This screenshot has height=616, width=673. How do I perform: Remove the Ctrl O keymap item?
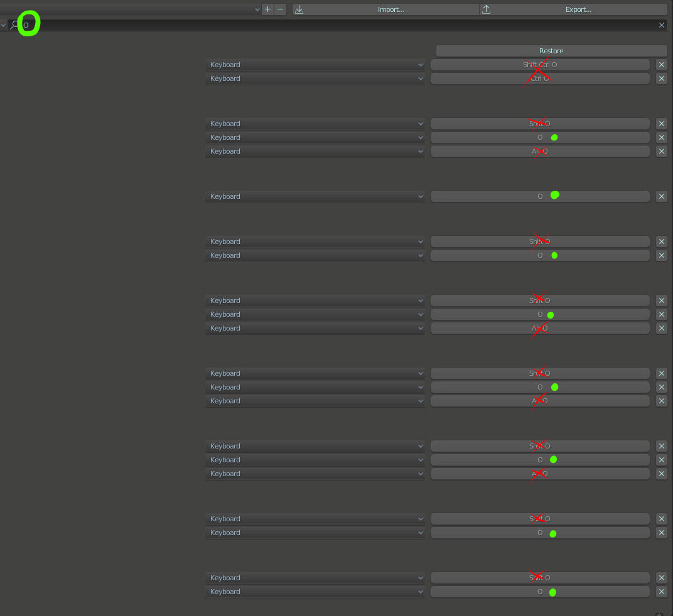click(x=662, y=78)
